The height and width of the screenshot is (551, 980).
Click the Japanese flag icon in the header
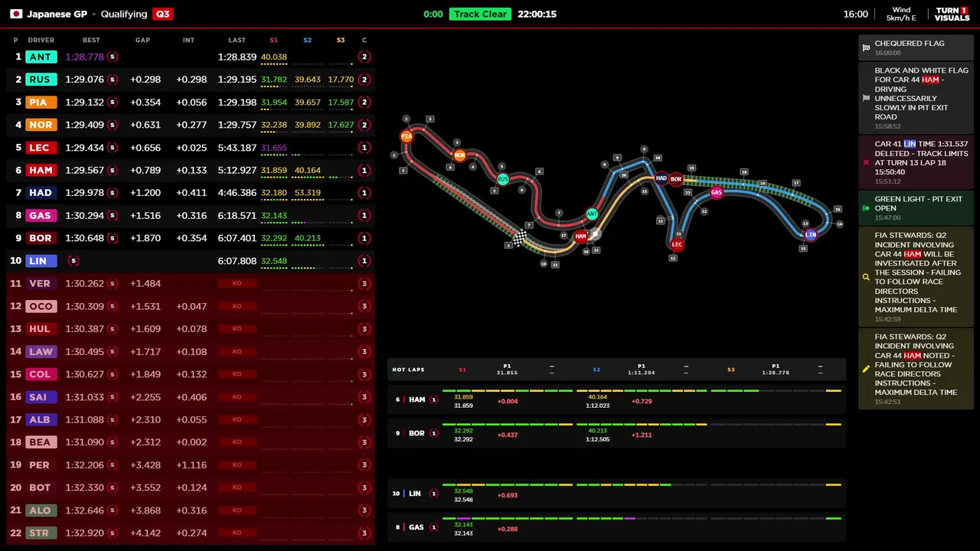tap(15, 14)
